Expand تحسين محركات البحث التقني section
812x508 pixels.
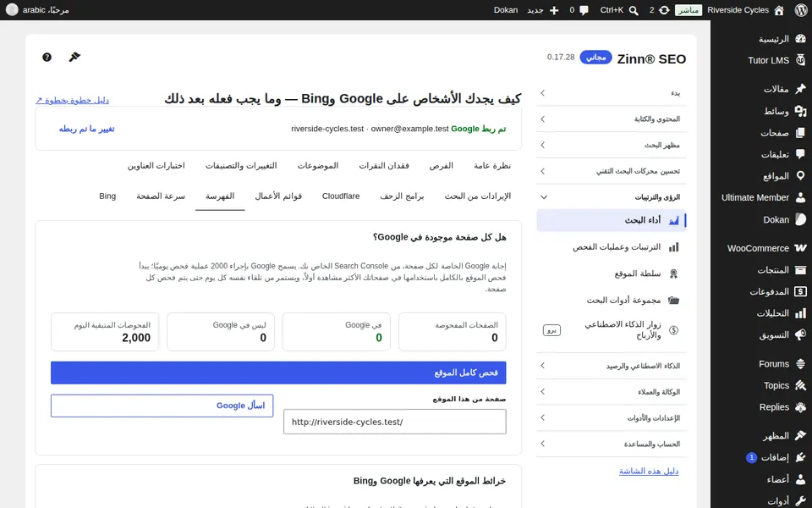(x=612, y=171)
